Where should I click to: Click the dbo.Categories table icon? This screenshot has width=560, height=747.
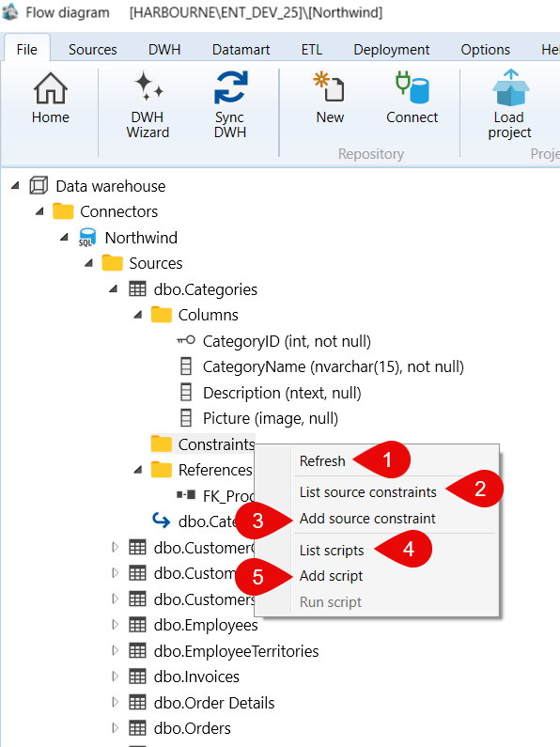pos(137,289)
